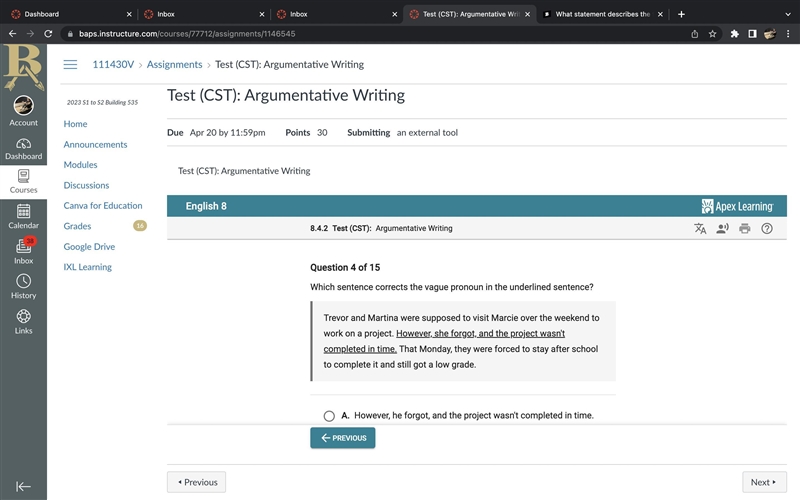Click the Next assignment button
This screenshot has height=500, width=800.
764,482
